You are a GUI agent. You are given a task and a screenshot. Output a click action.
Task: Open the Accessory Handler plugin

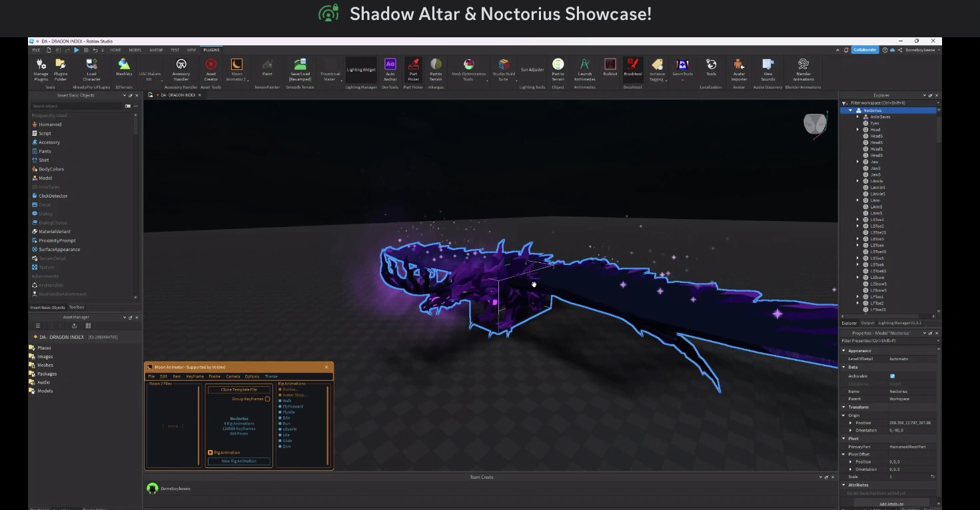point(181,69)
